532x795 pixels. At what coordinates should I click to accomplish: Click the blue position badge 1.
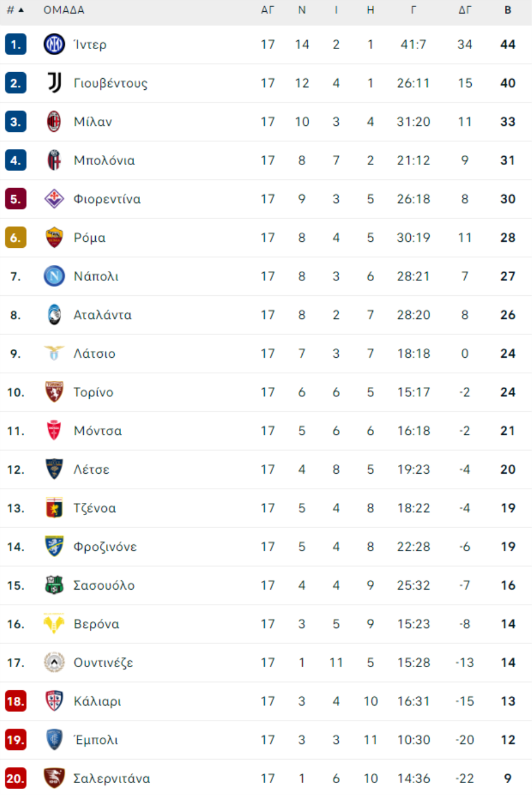15,44
